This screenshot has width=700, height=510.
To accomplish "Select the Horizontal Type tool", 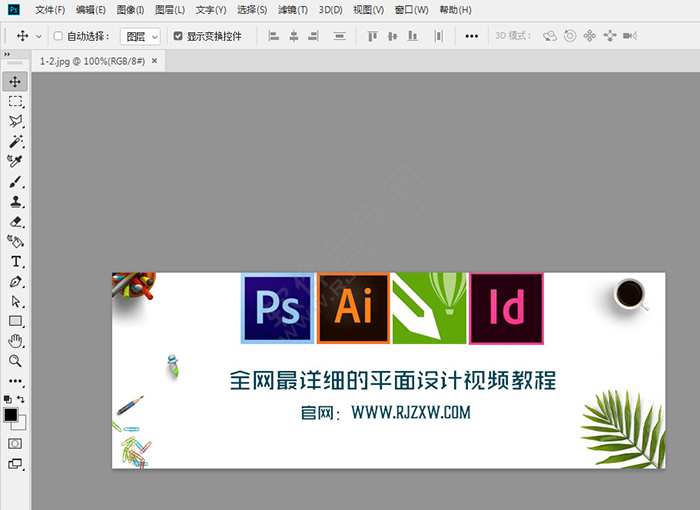I will click(15, 261).
